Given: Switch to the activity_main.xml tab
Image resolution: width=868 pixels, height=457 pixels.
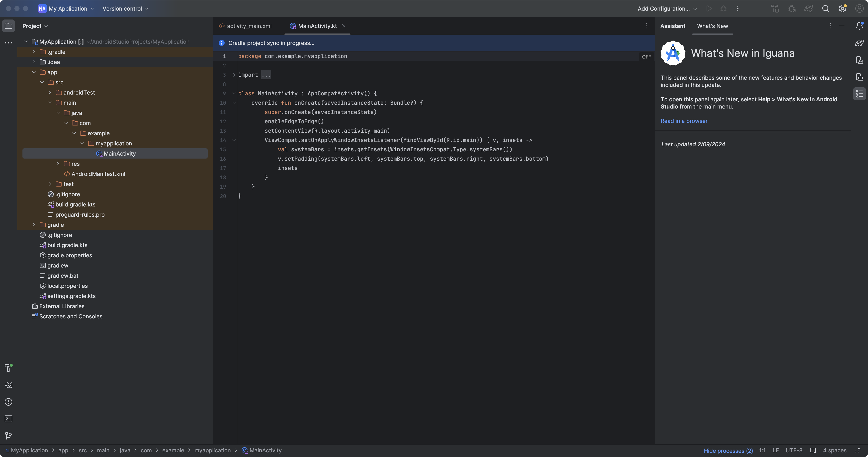Looking at the screenshot, I should click(245, 26).
